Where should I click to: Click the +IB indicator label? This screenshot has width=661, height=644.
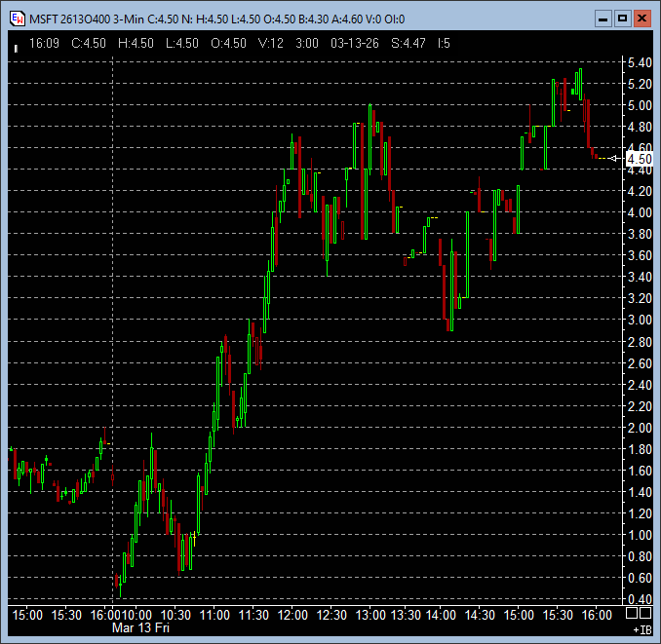pyautogui.click(x=641, y=631)
